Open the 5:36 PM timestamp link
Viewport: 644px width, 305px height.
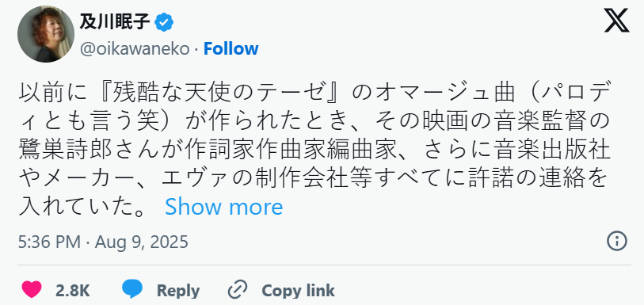click(x=49, y=242)
